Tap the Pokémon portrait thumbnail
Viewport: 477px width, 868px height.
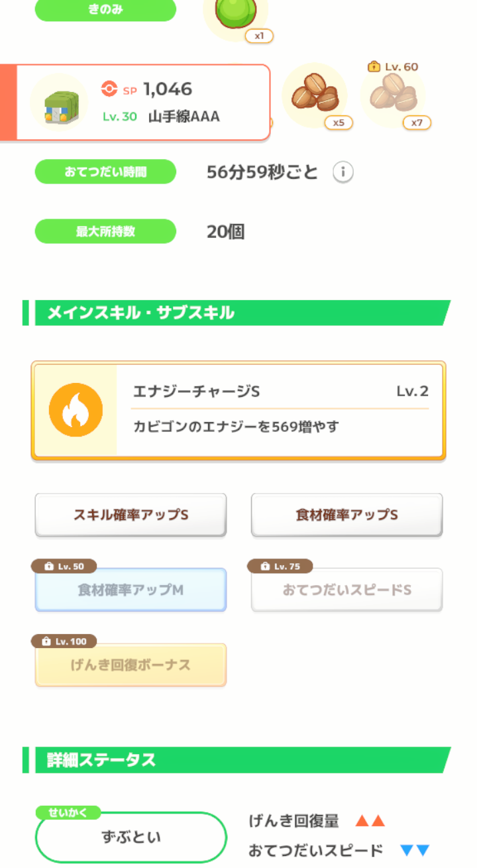[59, 103]
